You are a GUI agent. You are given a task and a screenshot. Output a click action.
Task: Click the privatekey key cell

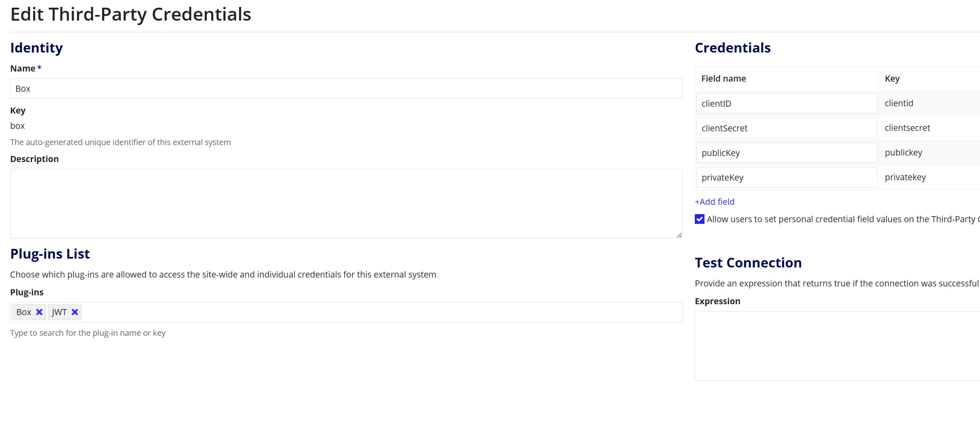pos(929,177)
